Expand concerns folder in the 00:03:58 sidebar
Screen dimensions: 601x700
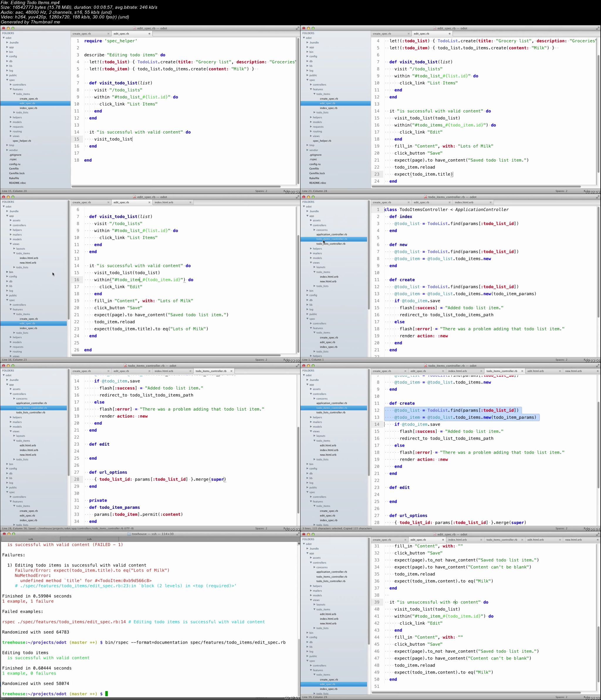[314, 230]
